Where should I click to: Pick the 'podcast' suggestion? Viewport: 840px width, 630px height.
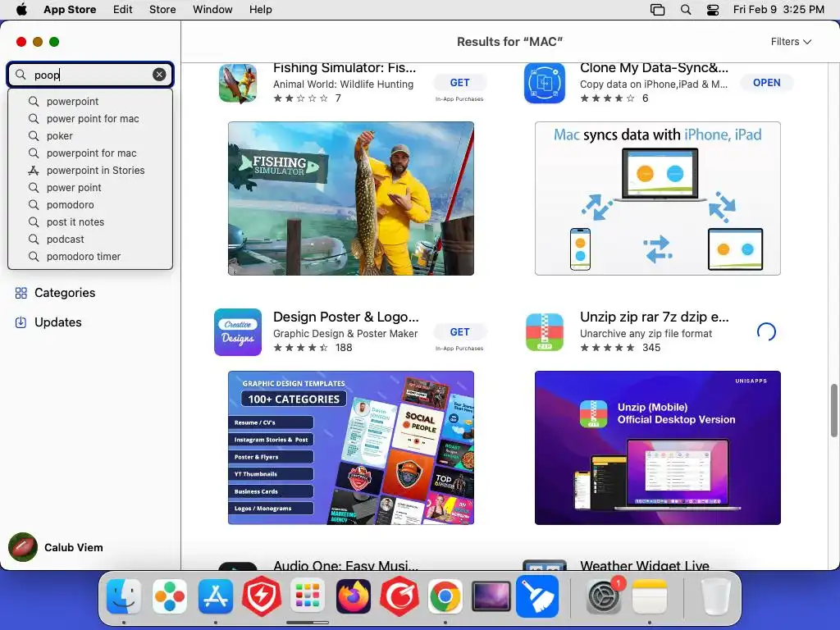coord(90,239)
